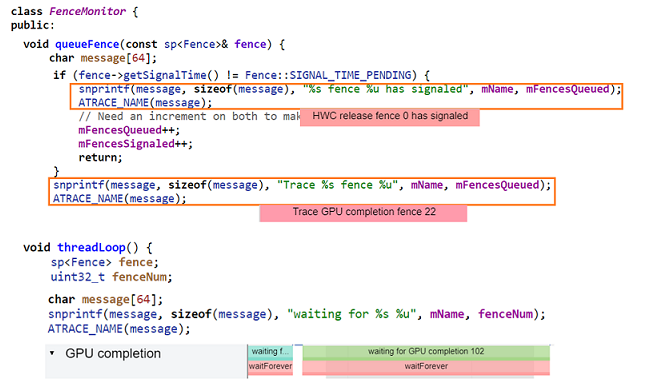
Task: Click the queueFence function name
Action: [87, 44]
